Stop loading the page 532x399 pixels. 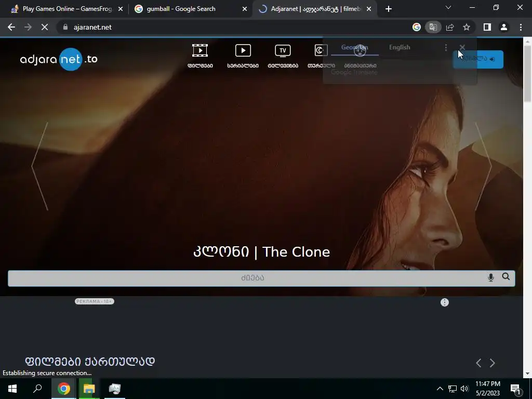(x=45, y=27)
